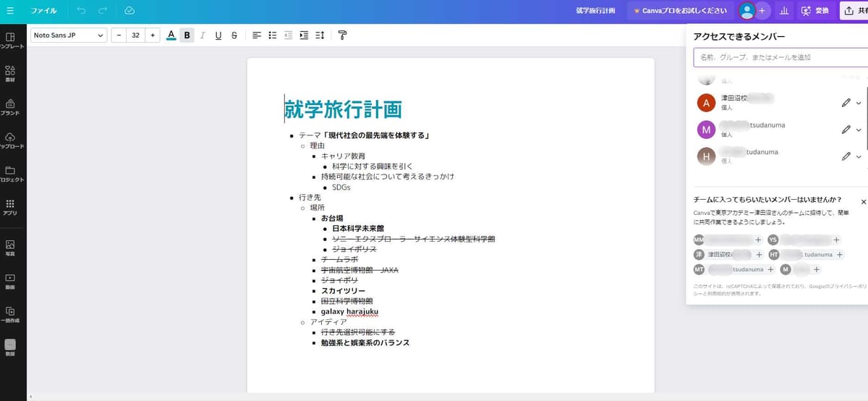Toggle strikethrough formatting

pos(234,35)
